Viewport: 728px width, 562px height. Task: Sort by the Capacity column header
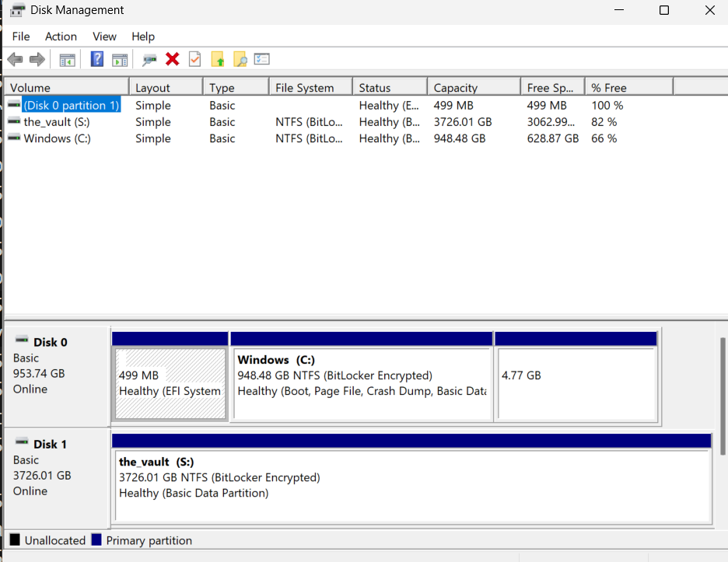(474, 87)
